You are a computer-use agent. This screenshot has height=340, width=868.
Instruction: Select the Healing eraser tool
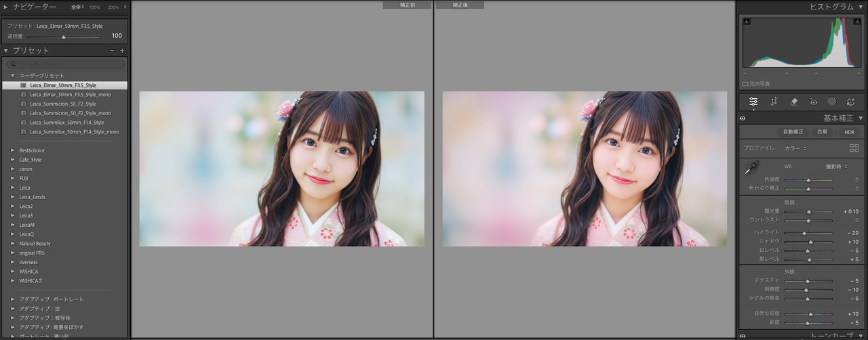[x=794, y=102]
